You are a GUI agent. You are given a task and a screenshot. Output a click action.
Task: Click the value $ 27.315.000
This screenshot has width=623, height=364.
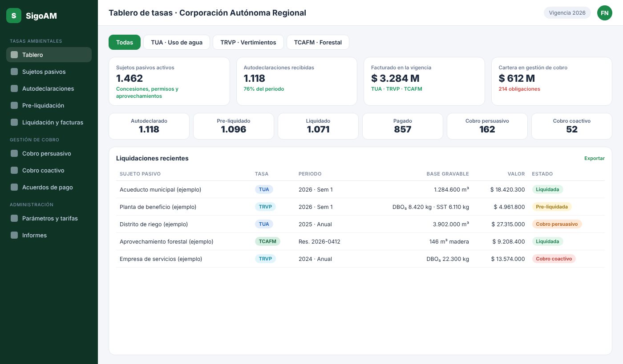click(508, 224)
